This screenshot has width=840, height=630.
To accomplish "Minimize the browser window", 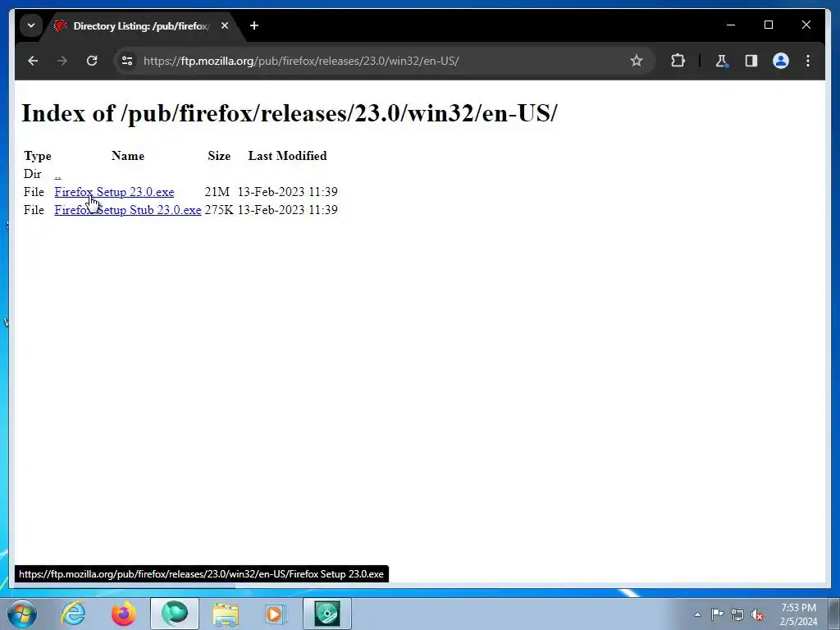I will 731,25.
